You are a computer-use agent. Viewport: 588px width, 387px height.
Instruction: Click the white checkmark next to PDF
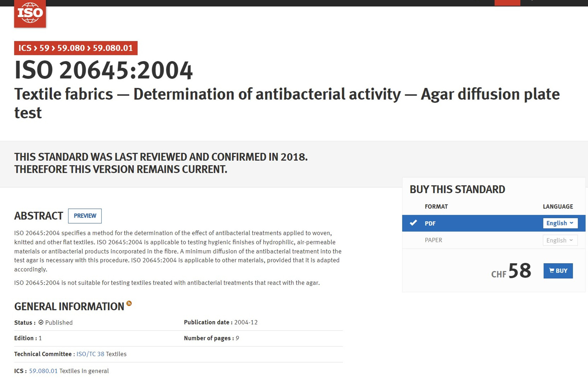pyautogui.click(x=413, y=223)
